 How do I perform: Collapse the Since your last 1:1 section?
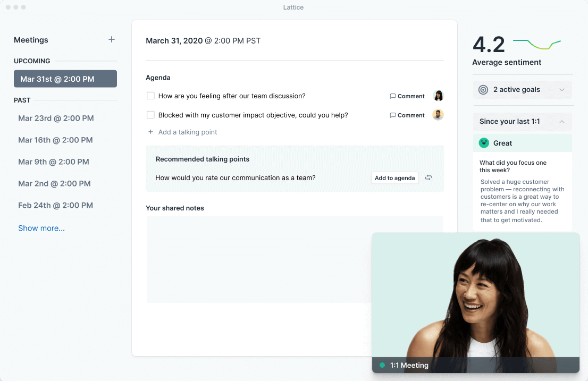click(562, 121)
